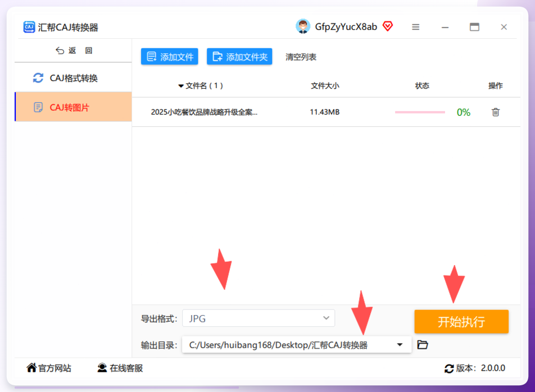Click the CAJ转图片 document icon

click(38, 107)
